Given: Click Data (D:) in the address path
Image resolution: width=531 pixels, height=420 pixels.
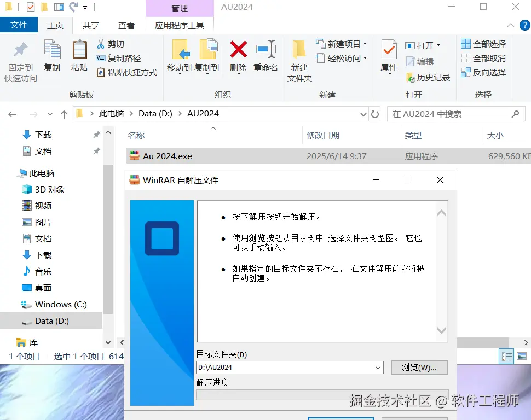Looking at the screenshot, I should [x=155, y=114].
